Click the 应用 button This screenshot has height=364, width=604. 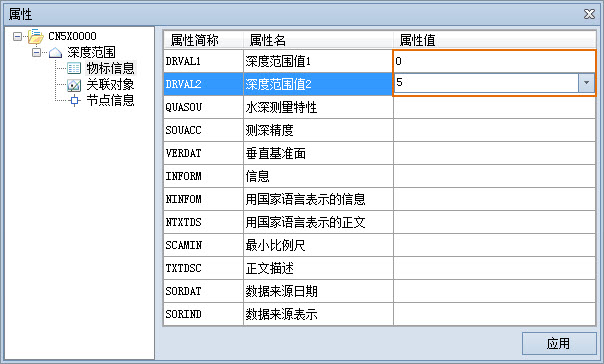(559, 343)
